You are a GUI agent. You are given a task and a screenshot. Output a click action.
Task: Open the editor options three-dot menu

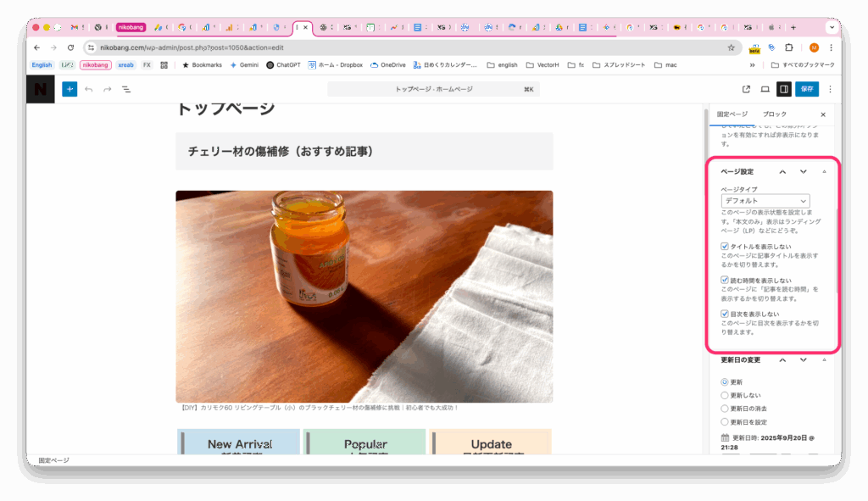click(830, 89)
